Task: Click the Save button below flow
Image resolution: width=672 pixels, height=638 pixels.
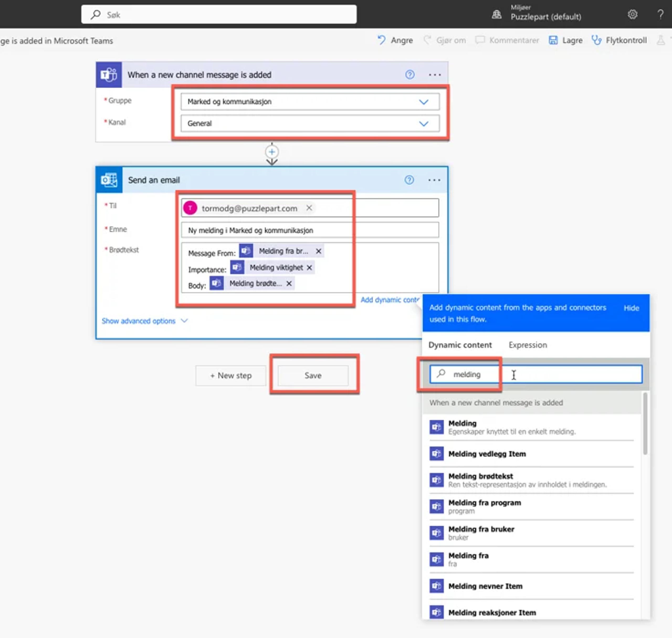Action: click(x=313, y=376)
